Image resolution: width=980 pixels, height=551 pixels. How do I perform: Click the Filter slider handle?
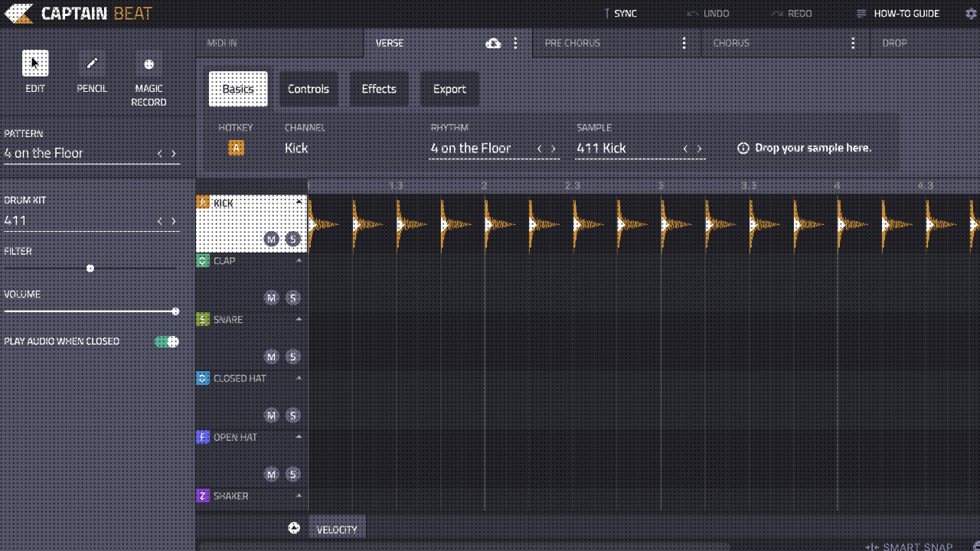click(x=90, y=269)
